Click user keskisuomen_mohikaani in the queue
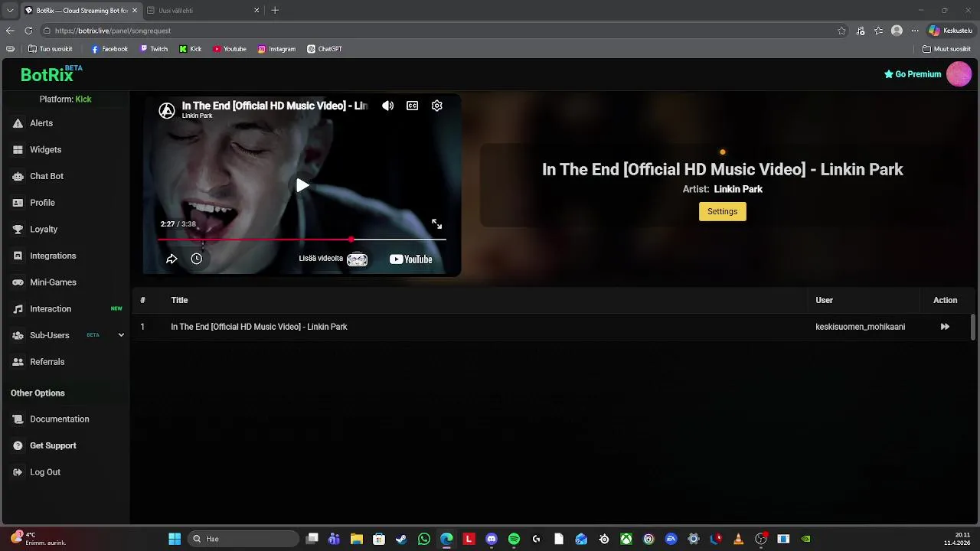 (x=860, y=327)
